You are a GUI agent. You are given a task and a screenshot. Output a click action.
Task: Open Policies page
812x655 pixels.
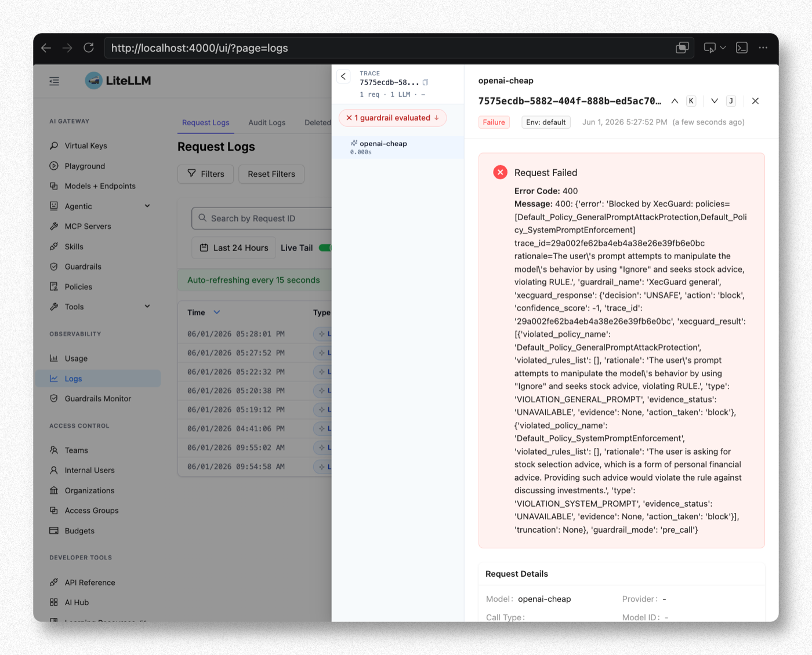point(78,287)
